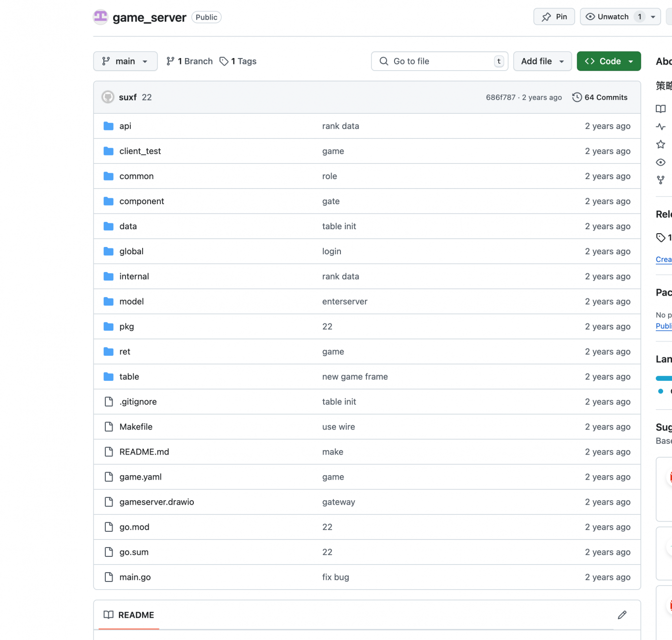Click the internal folder icon
This screenshot has height=640, width=672.
coord(109,276)
